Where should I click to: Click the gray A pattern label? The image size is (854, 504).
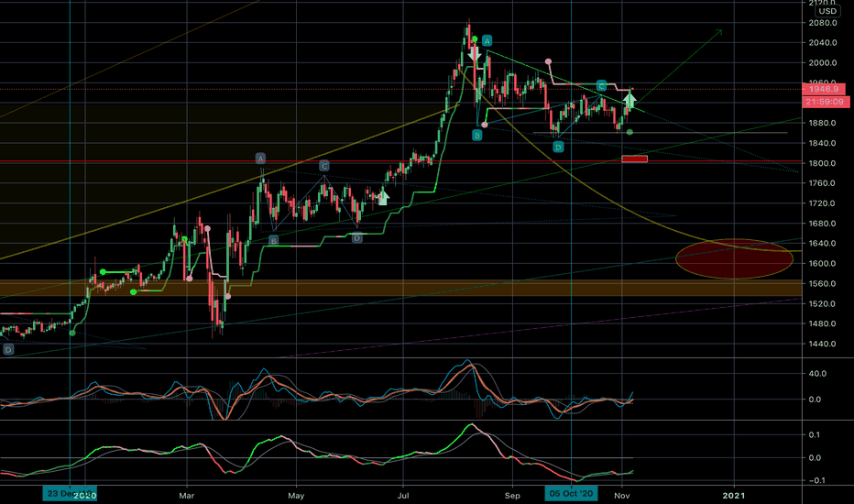pyautogui.click(x=260, y=159)
